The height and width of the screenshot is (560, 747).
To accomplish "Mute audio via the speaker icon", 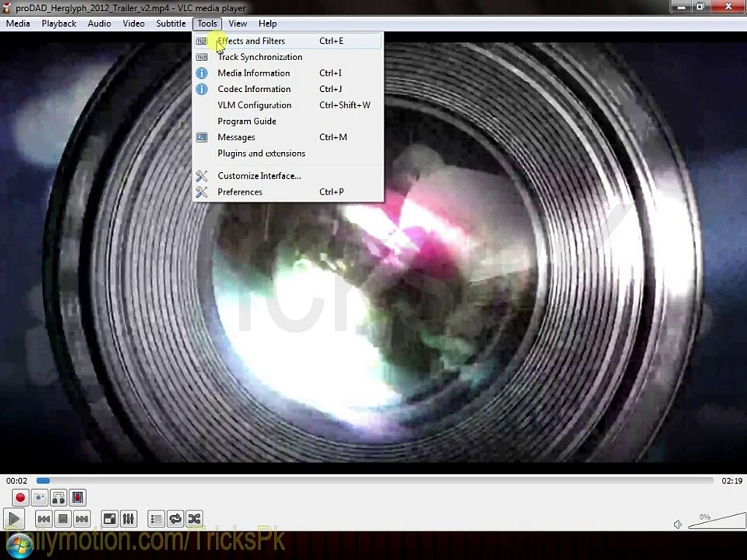I will [x=677, y=524].
